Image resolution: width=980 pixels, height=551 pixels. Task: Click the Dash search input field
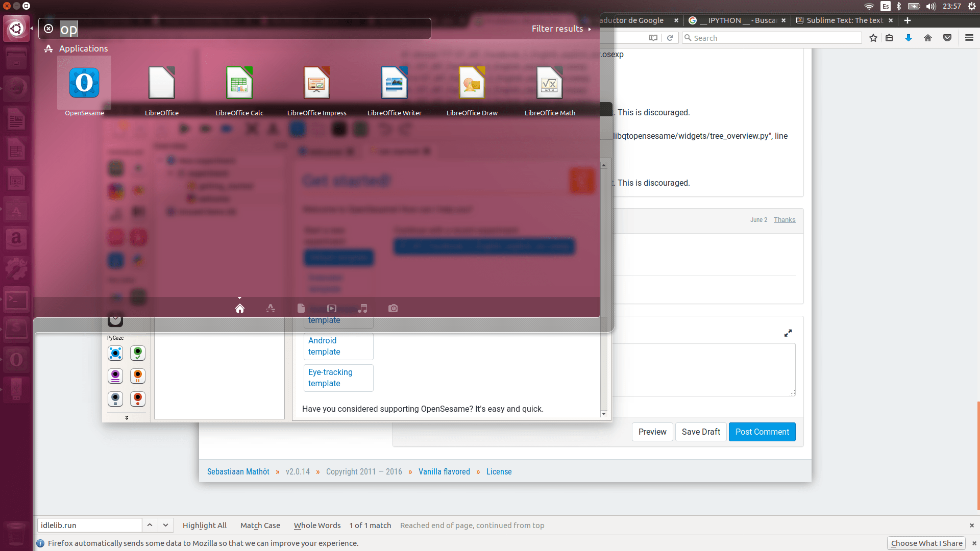pyautogui.click(x=235, y=29)
